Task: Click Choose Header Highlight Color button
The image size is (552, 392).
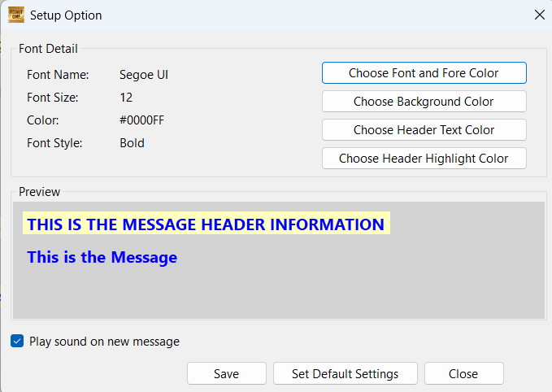Action: point(424,159)
